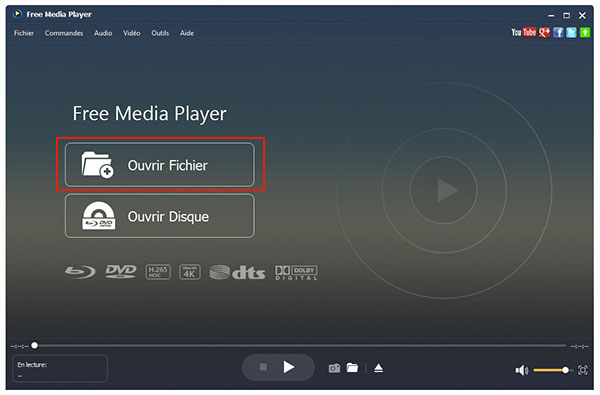
Task: Start playback with the play button
Action: tap(289, 367)
